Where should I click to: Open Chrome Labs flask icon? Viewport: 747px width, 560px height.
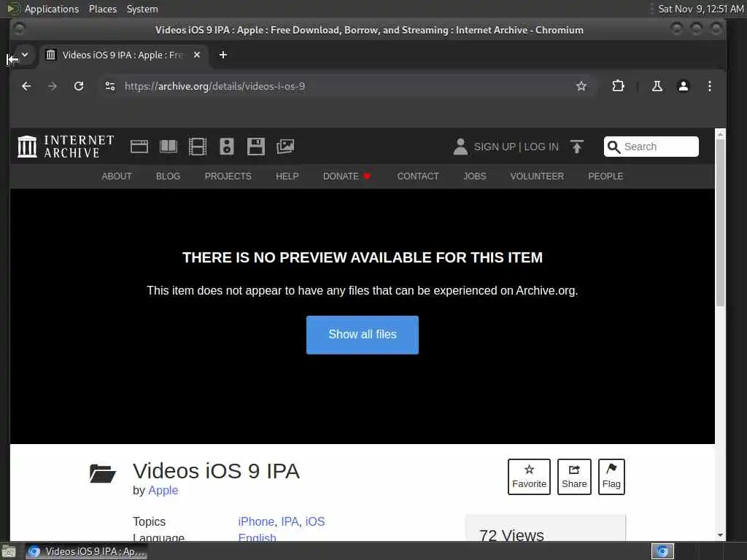click(657, 86)
